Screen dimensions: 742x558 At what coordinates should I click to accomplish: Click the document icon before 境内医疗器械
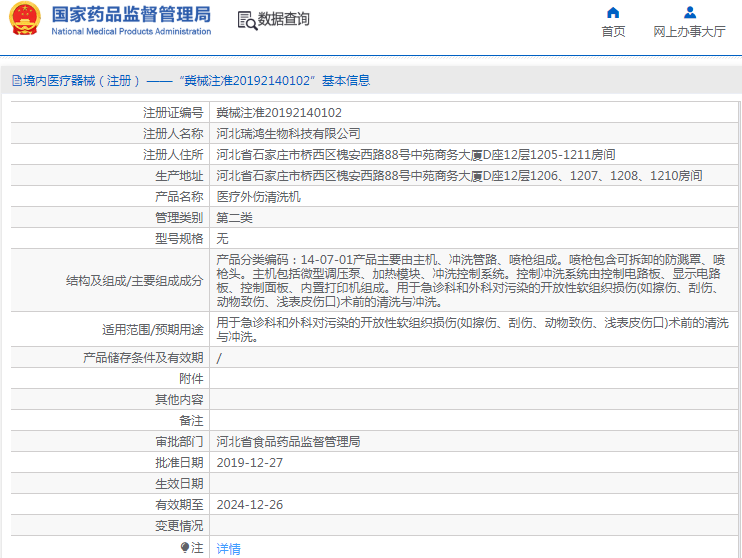(16, 81)
